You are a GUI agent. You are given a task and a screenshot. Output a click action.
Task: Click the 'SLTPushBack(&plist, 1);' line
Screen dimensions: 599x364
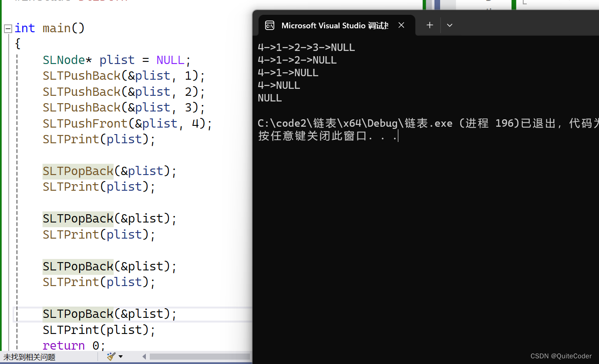pyautogui.click(x=124, y=76)
